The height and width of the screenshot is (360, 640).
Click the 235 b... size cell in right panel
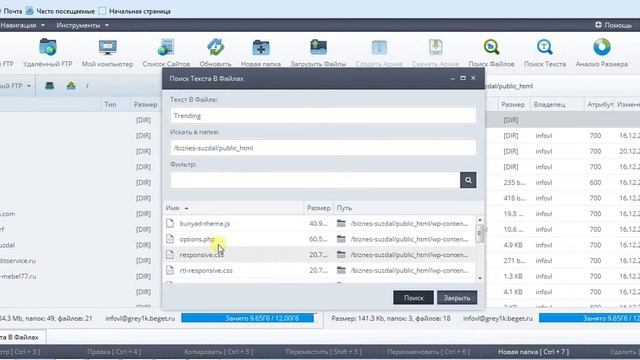pyautogui.click(x=514, y=182)
